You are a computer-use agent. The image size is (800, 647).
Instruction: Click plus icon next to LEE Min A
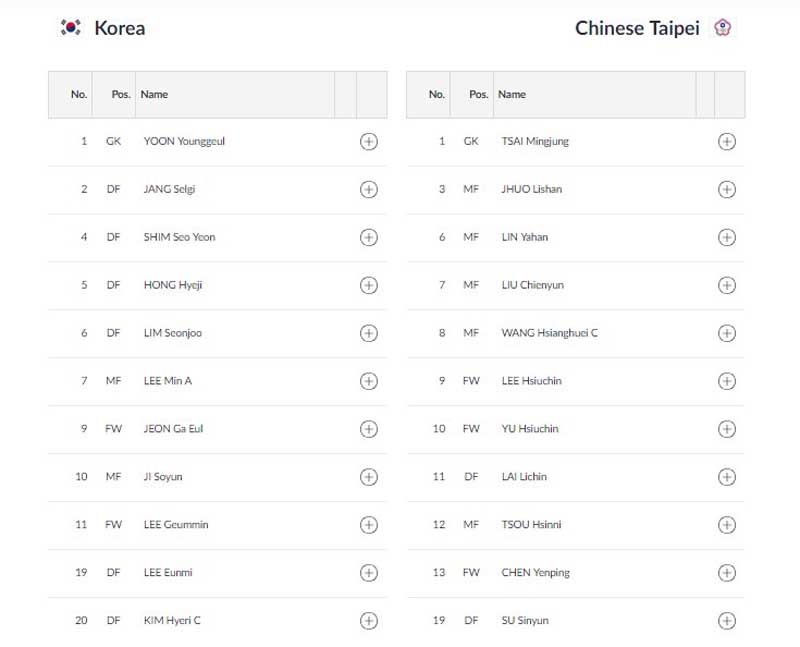[x=369, y=381]
